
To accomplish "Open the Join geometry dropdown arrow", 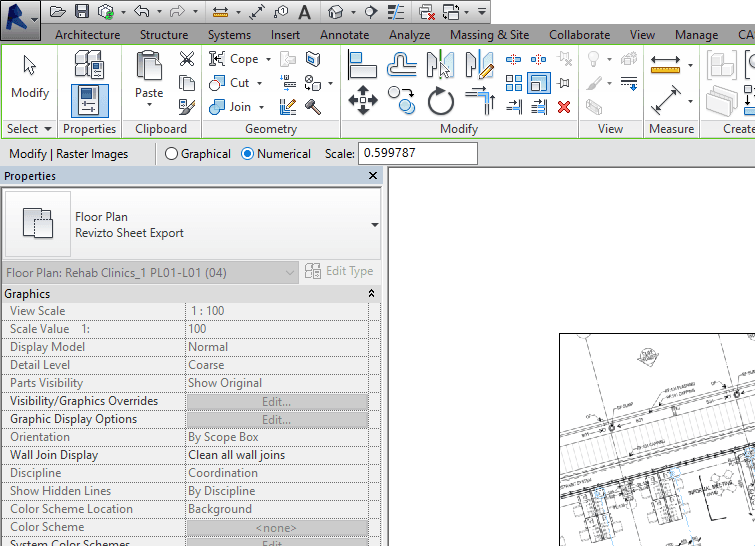I will 261,107.
